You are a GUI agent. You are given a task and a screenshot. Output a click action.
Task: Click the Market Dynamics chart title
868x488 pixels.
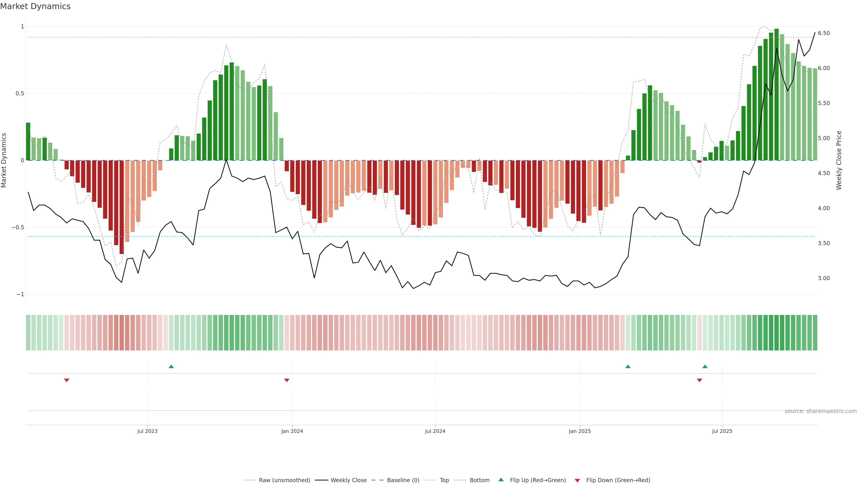pyautogui.click(x=35, y=6)
